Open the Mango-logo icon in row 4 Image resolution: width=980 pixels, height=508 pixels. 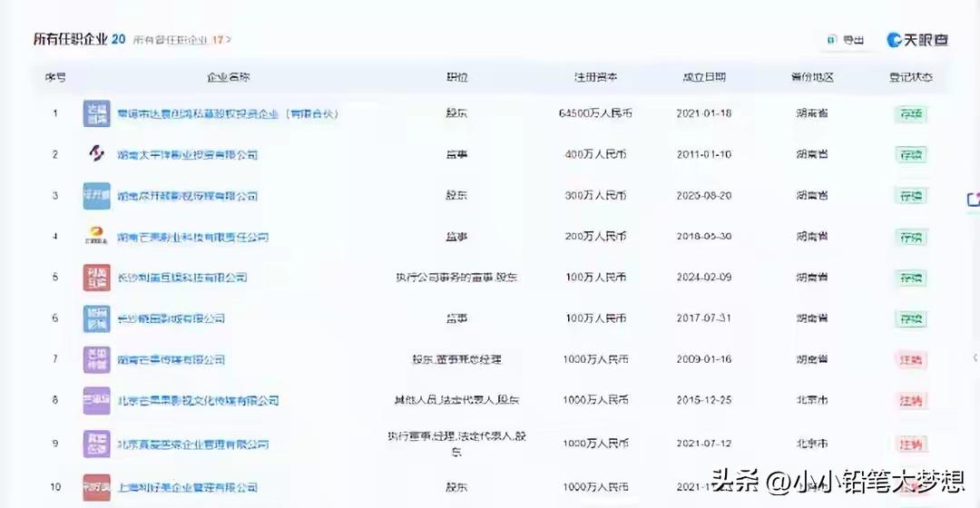click(x=97, y=236)
